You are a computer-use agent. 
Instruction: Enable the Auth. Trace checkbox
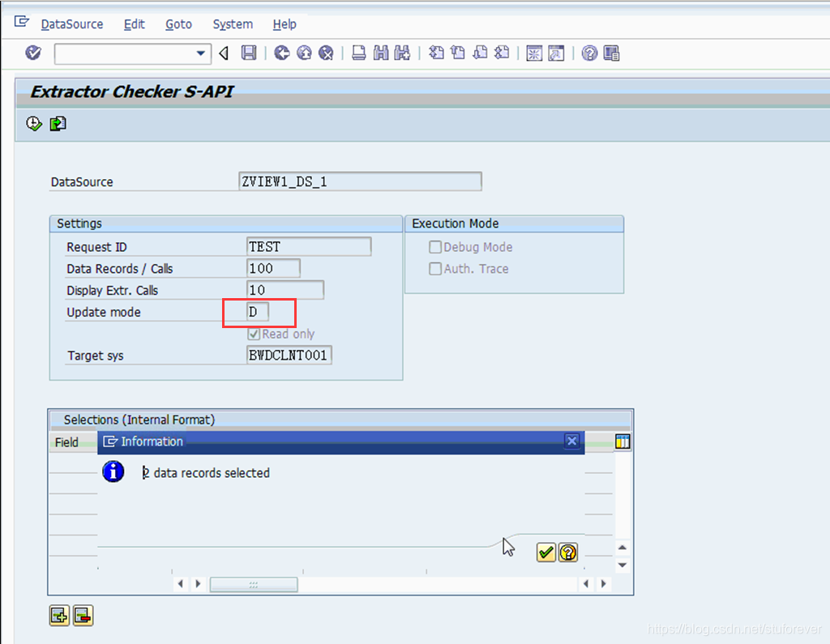(x=435, y=269)
